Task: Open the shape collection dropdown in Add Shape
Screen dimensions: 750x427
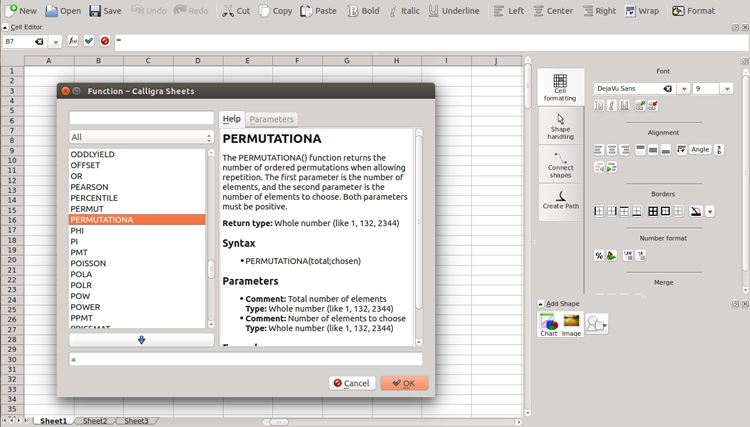Action: tap(596, 324)
